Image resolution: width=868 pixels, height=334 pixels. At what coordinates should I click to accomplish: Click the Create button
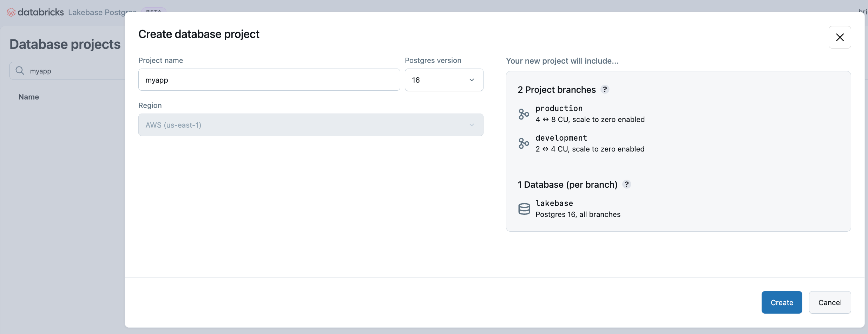pyautogui.click(x=782, y=302)
